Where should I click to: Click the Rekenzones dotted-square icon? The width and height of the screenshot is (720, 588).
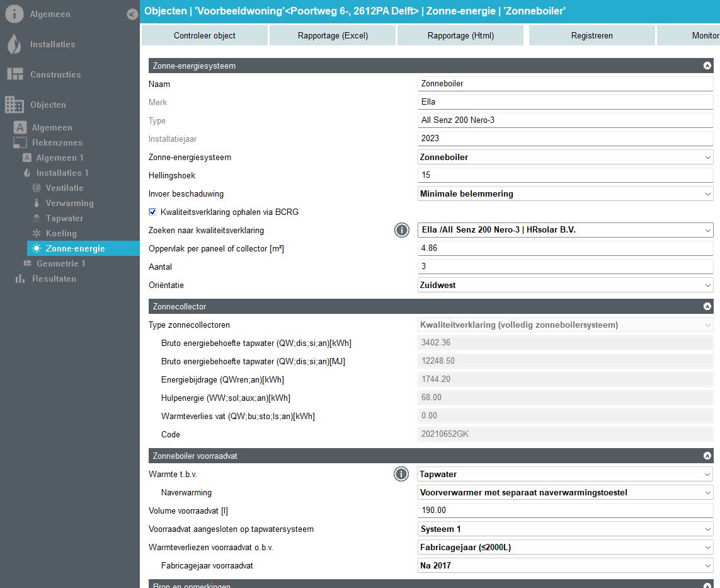(20, 142)
